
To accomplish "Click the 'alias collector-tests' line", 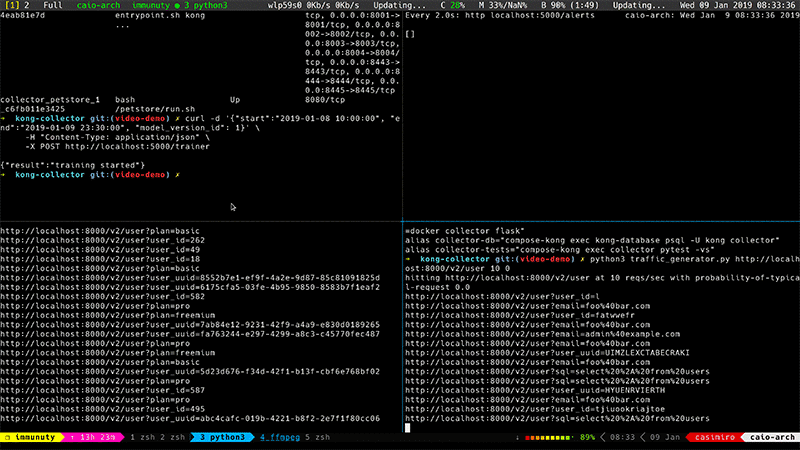I will pos(560,250).
